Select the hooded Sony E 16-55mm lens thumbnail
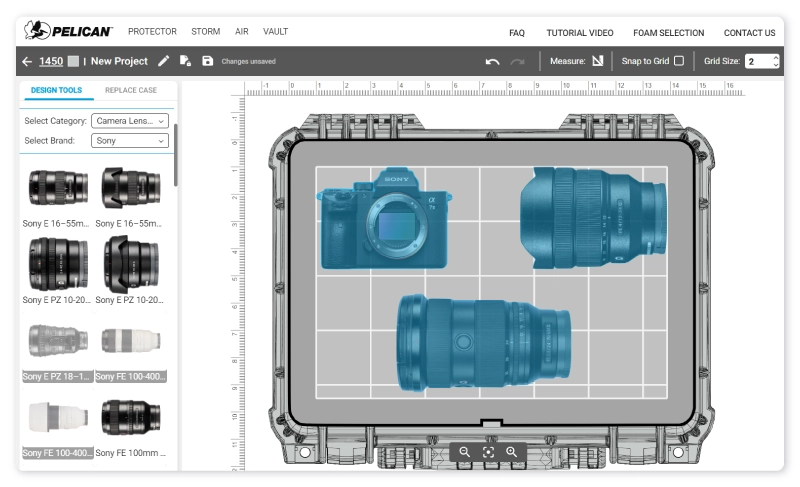The width and height of the screenshot is (800, 487). [131, 188]
